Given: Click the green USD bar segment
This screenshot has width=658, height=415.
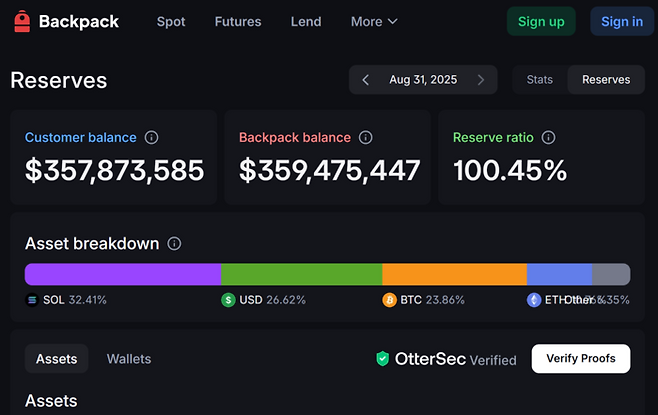Looking at the screenshot, I should pyautogui.click(x=302, y=274).
